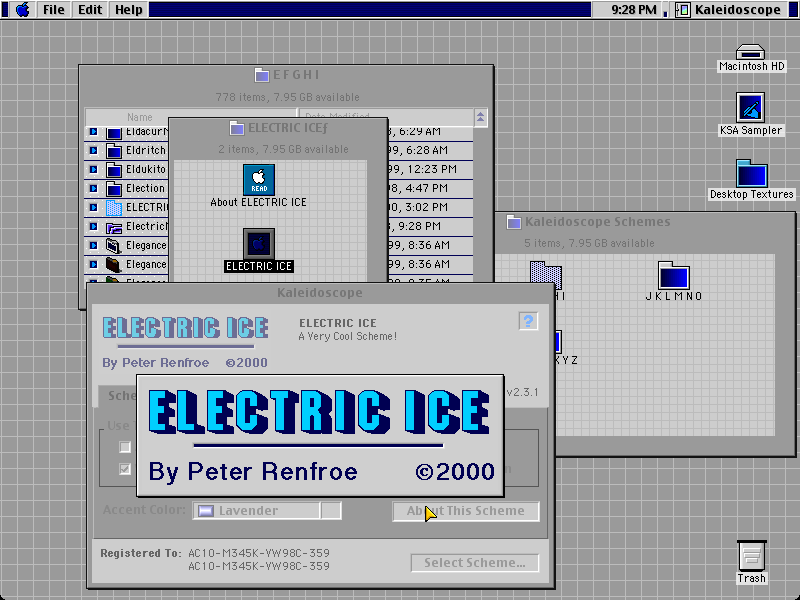Click the question mark help icon in Kaleidoscope
The width and height of the screenshot is (800, 600).
[528, 321]
